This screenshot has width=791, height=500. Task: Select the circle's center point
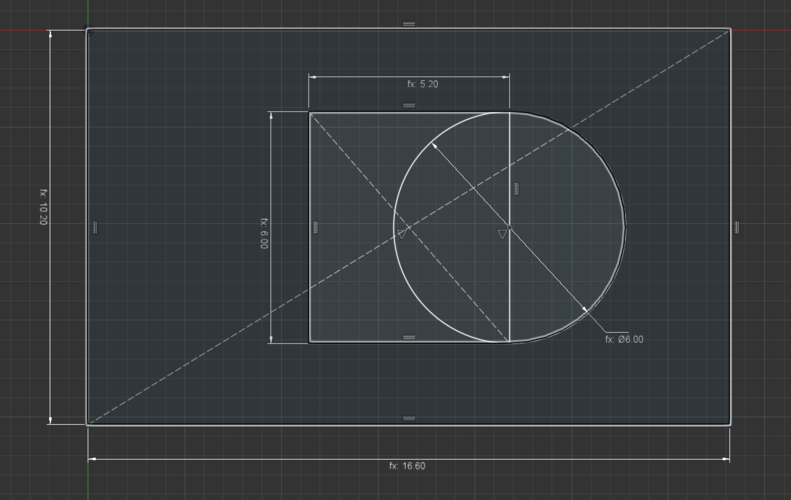pyautogui.click(x=510, y=228)
